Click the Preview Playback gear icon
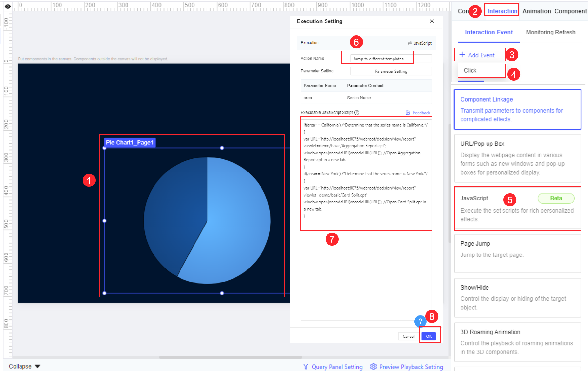 373,366
